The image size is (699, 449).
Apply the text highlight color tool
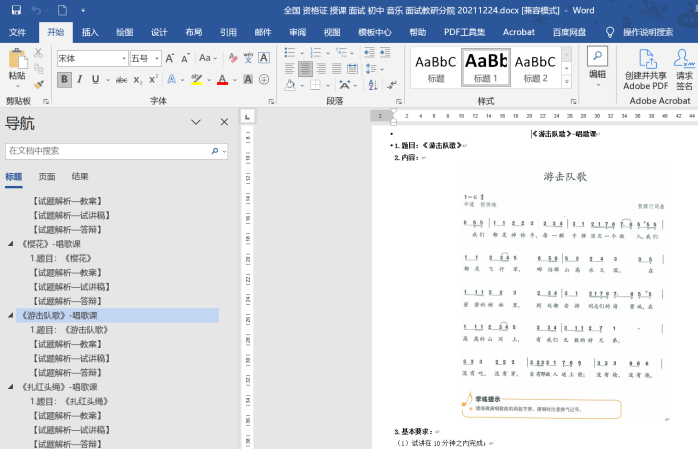198,79
